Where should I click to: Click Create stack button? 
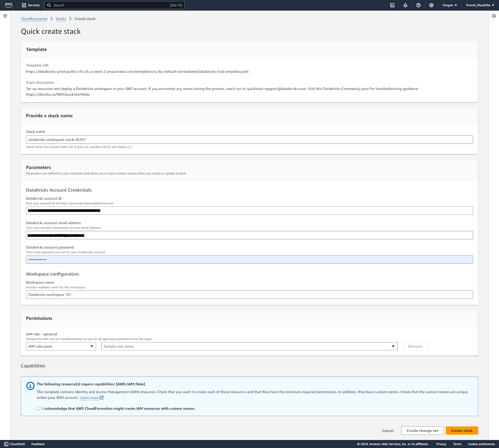(462, 431)
